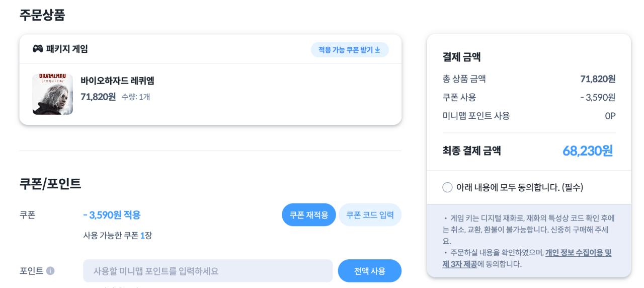644x288 pixels.
Task: Click the info icon next to 포인트
Action: pos(50,271)
